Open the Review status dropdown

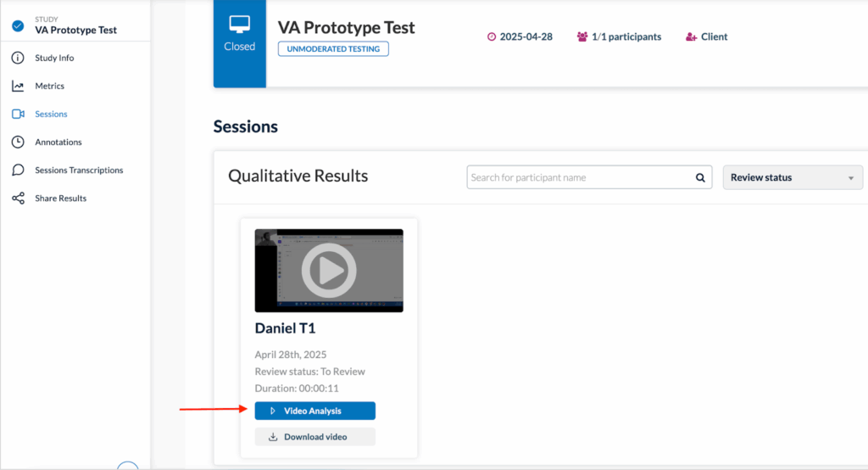point(792,177)
